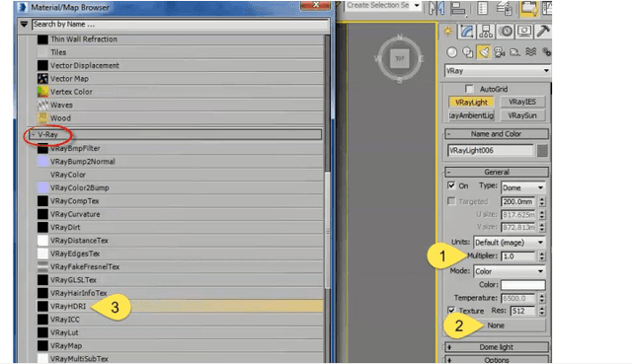Open the VRay light category dropdown
Screen dimensions: 632x364
click(x=498, y=71)
